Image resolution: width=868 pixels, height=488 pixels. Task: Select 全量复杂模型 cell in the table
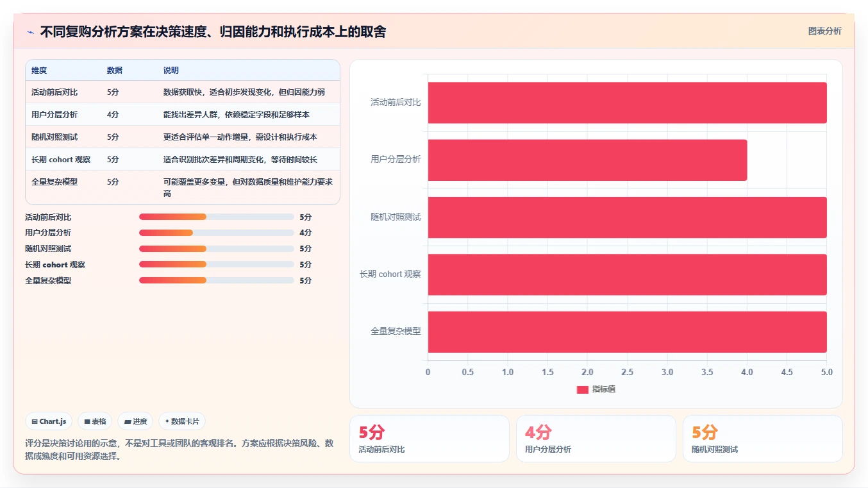click(x=54, y=182)
